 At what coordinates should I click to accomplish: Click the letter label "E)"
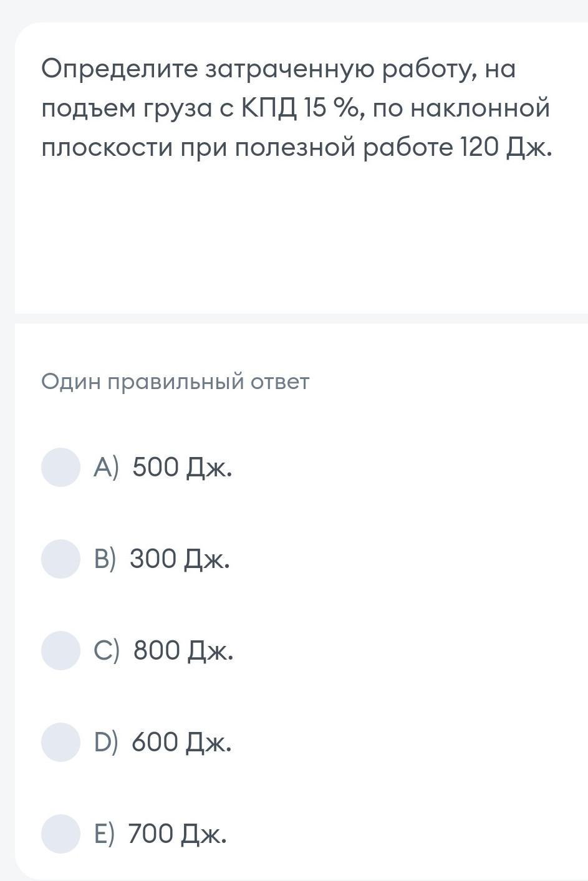104,834
